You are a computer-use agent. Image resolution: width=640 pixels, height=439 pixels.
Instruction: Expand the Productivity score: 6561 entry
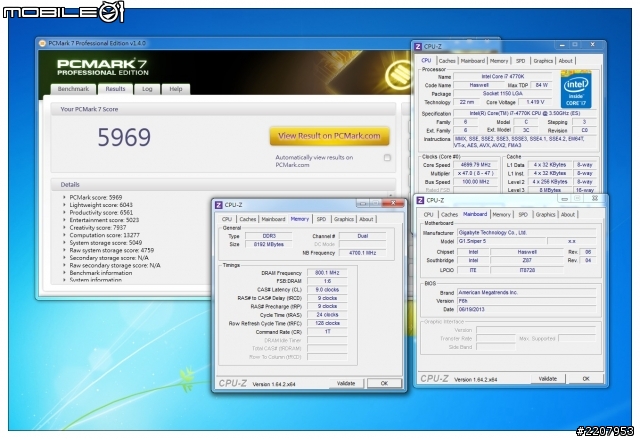(x=64, y=213)
